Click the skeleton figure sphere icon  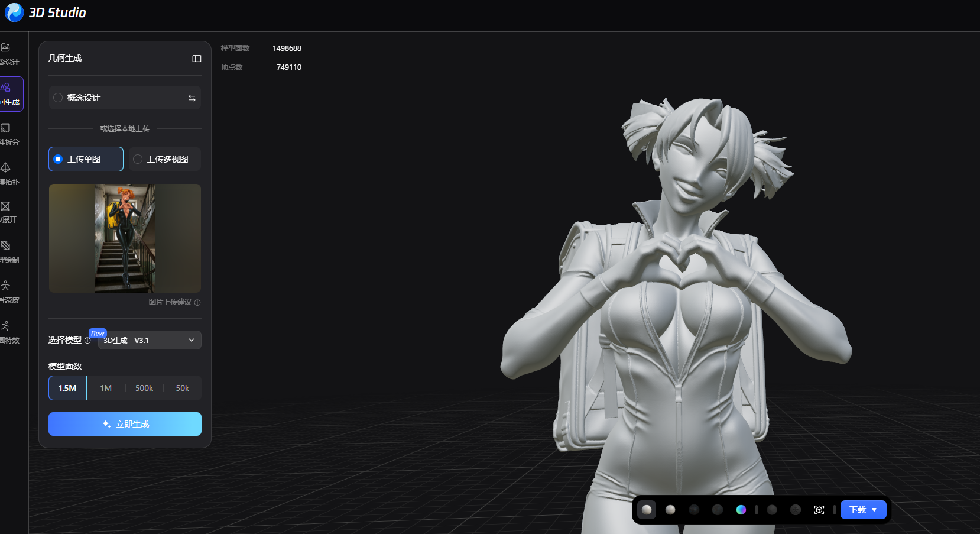pos(796,510)
